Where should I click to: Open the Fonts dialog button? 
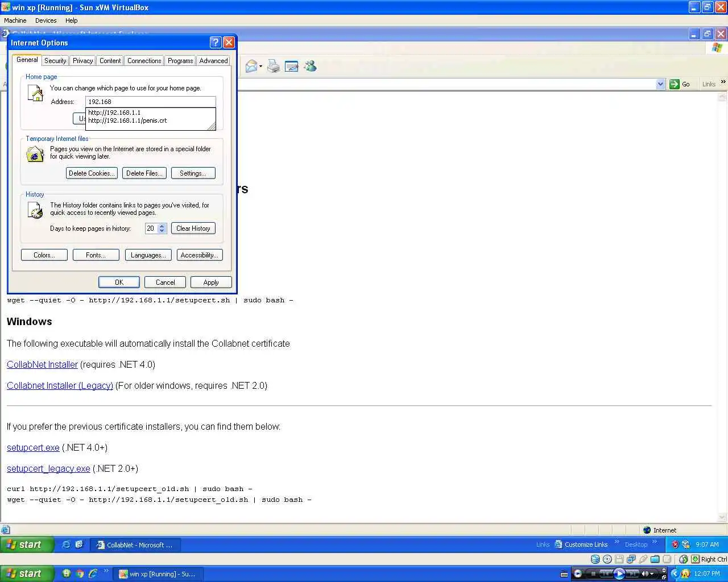pyautogui.click(x=96, y=255)
